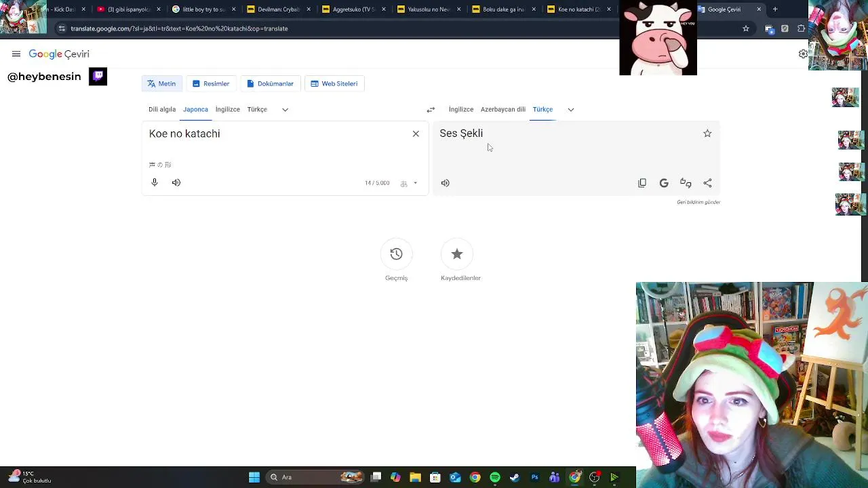
Task: Click the translated text Ses Şekli
Action: 461,134
